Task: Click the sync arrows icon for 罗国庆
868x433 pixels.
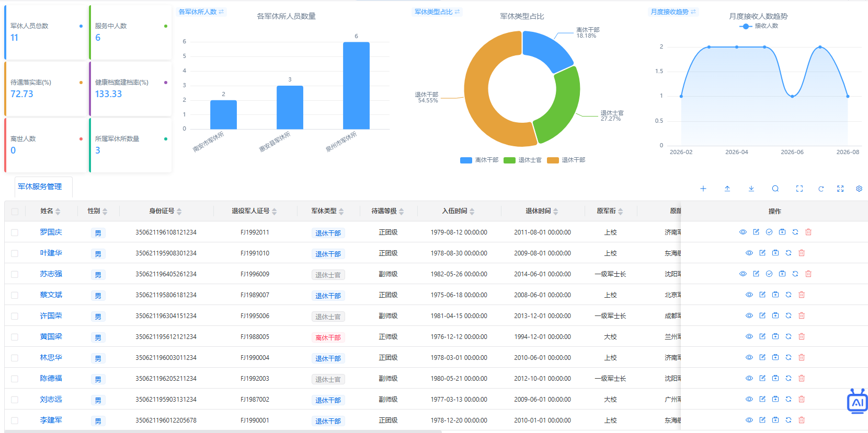Action: coord(795,232)
